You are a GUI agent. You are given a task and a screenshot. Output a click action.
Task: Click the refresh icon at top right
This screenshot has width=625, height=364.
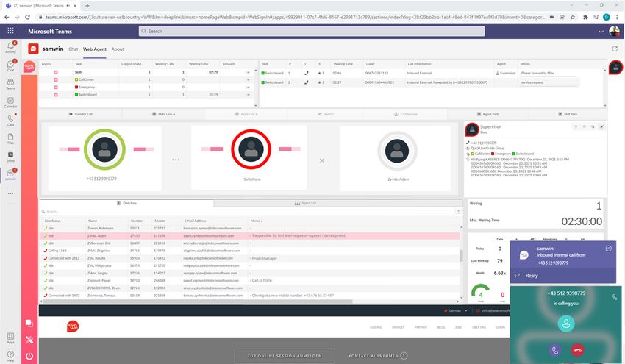614,49
